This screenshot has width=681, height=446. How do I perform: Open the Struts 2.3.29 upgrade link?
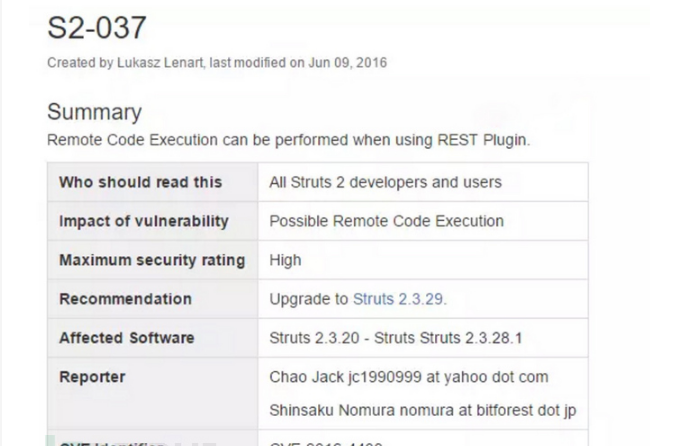point(400,299)
